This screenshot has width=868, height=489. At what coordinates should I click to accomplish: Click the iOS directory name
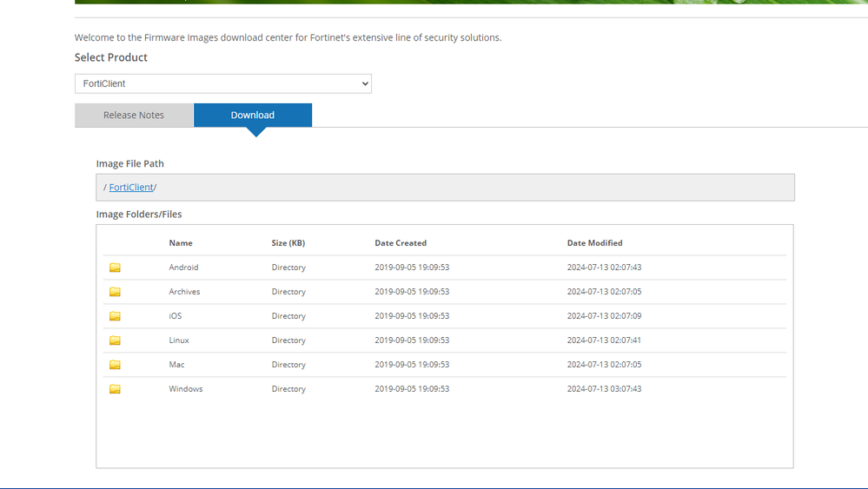pos(175,316)
